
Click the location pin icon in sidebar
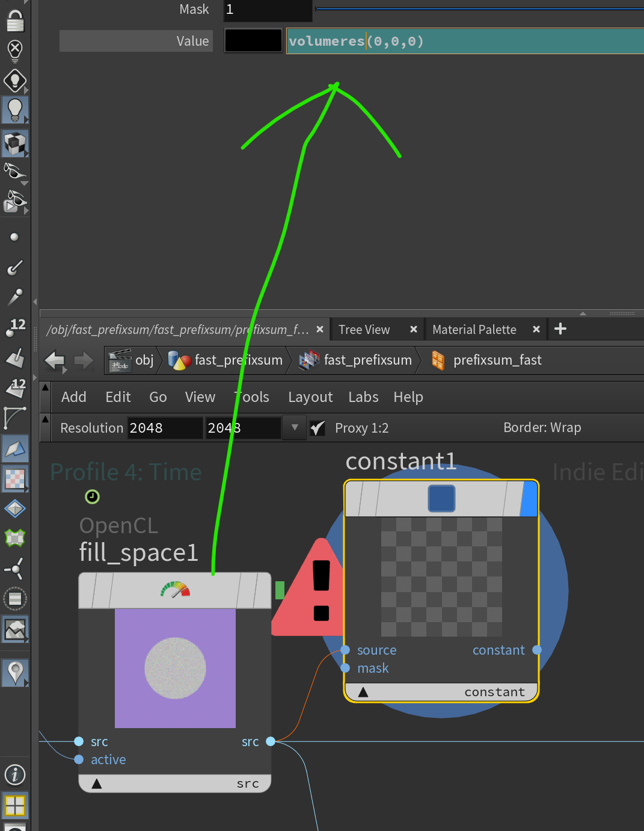(x=15, y=672)
